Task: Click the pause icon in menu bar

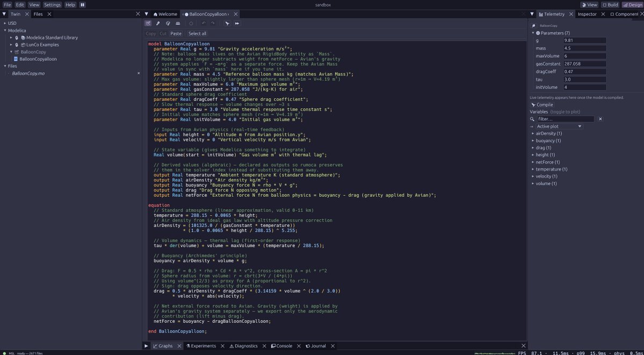Action: coord(83,4)
